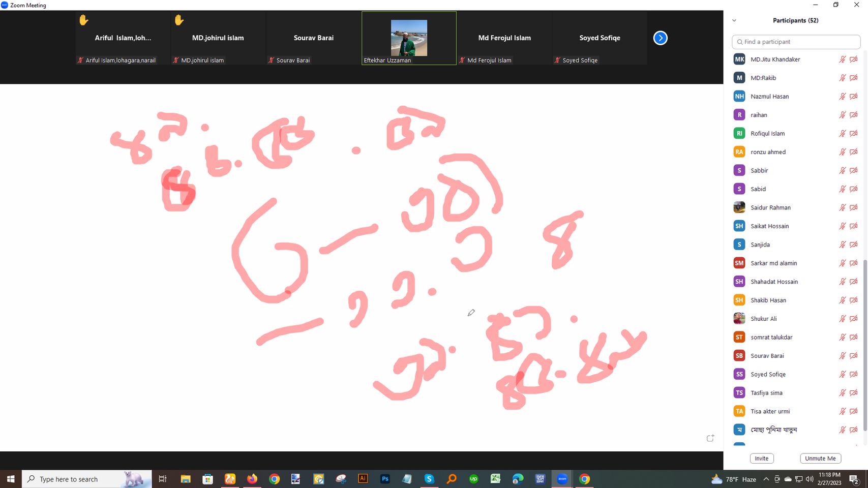Image resolution: width=868 pixels, height=488 pixels.
Task: Click the share icon on the whiteboard
Action: click(710, 438)
